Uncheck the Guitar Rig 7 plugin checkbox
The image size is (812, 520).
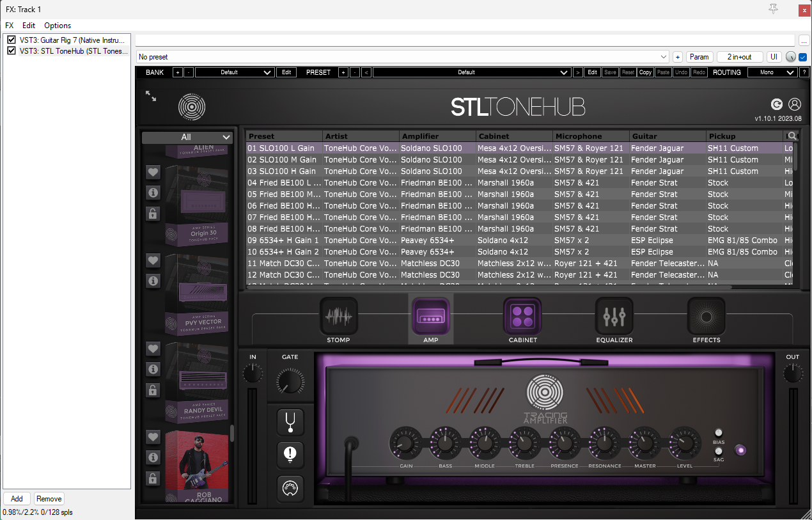11,40
